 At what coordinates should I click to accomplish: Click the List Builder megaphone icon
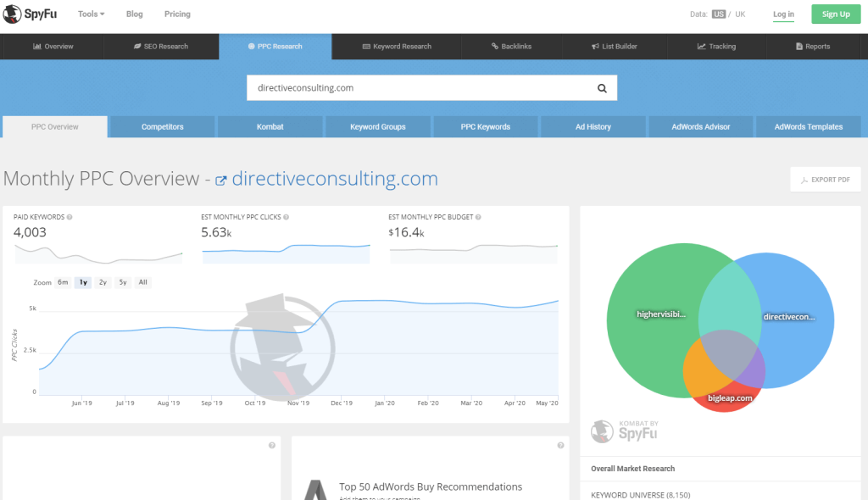[x=595, y=47]
